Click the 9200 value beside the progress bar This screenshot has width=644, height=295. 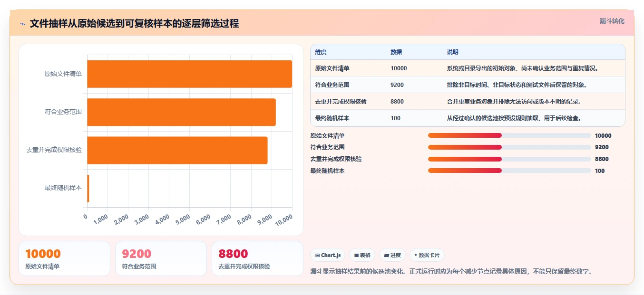[x=602, y=147]
